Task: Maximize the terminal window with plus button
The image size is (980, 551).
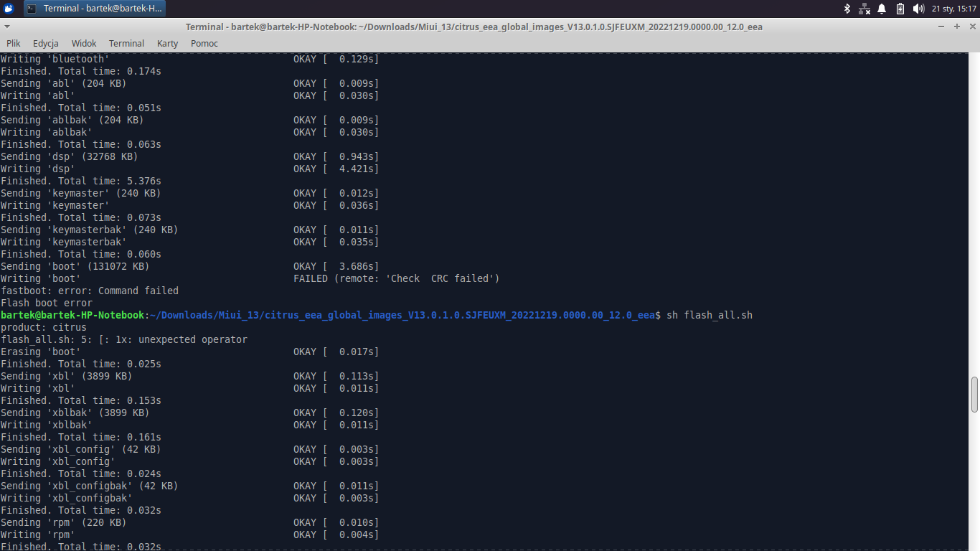Action: pyautogui.click(x=957, y=27)
